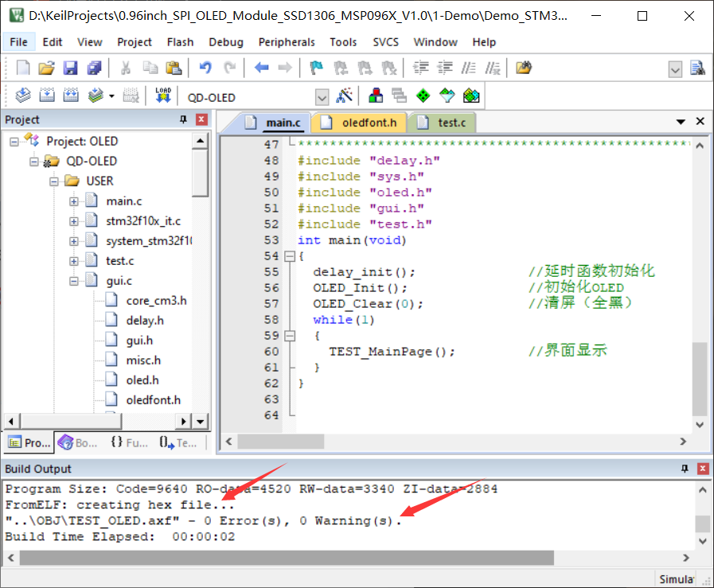This screenshot has height=588, width=714.
Task: Build target files with the Build icon
Action: 46,95
